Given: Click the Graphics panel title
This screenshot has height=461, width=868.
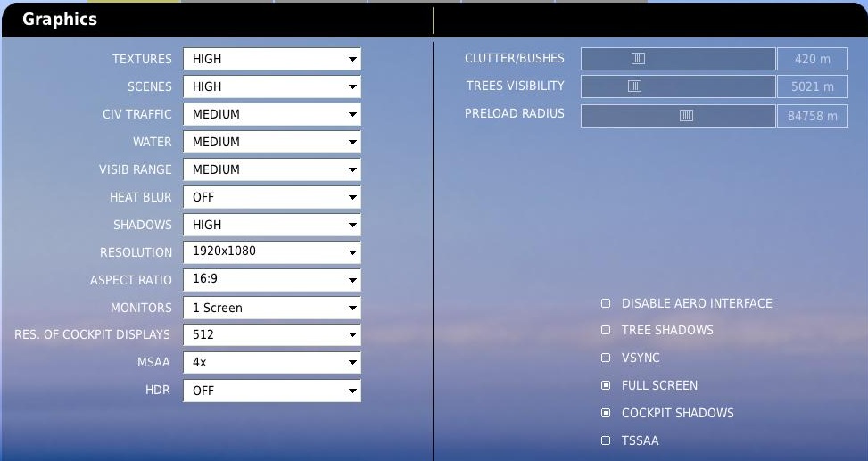Looking at the screenshot, I should pyautogui.click(x=60, y=20).
